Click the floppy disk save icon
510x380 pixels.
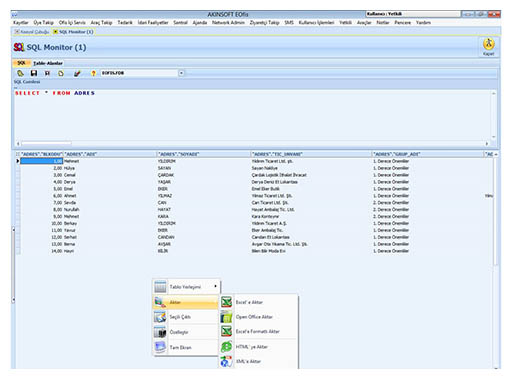(34, 73)
